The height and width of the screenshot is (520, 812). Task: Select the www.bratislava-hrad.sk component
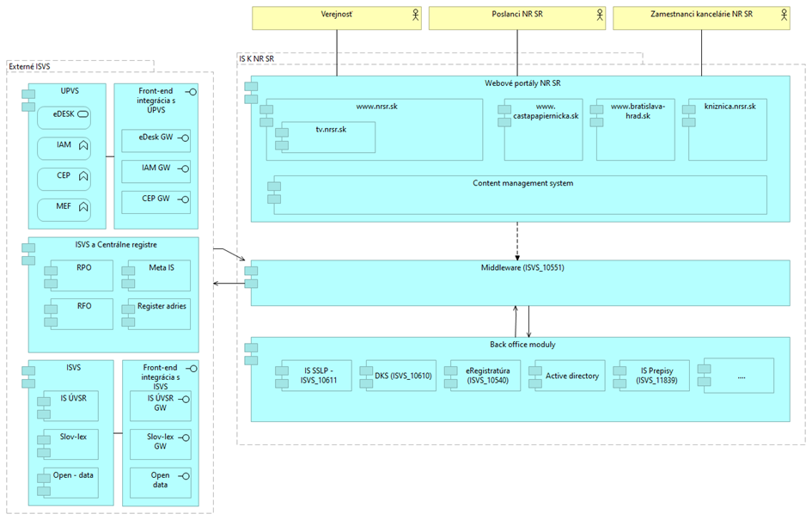(x=635, y=130)
